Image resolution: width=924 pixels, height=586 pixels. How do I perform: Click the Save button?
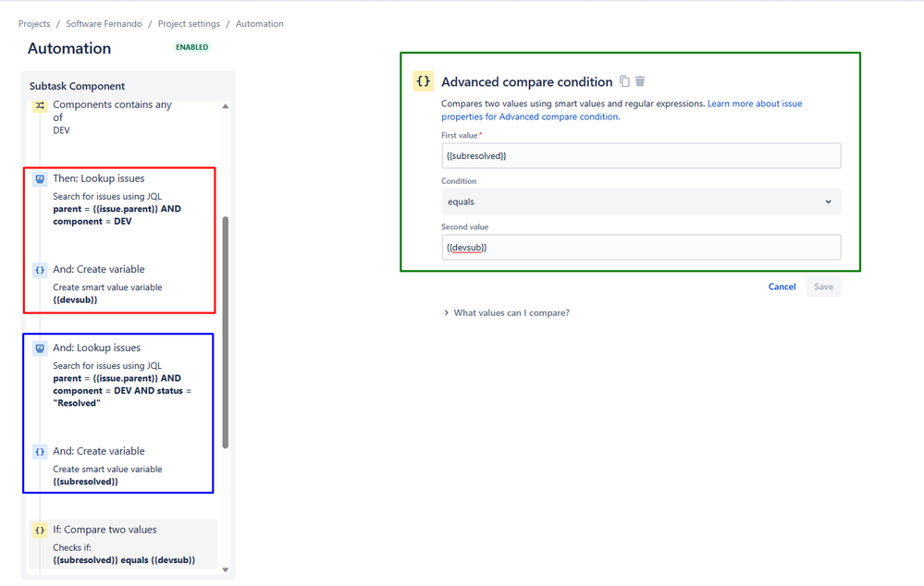tap(823, 287)
